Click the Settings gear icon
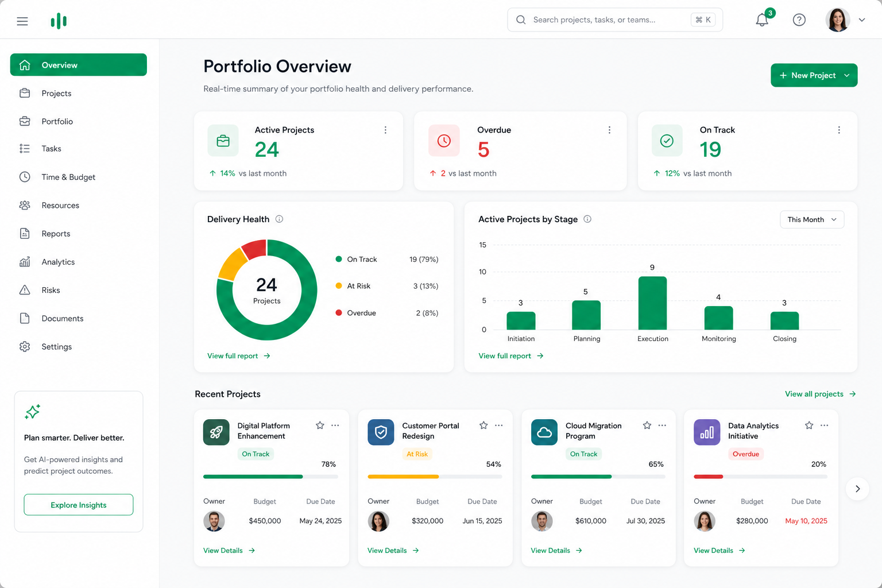Screen dimensions: 882x588 [25, 346]
